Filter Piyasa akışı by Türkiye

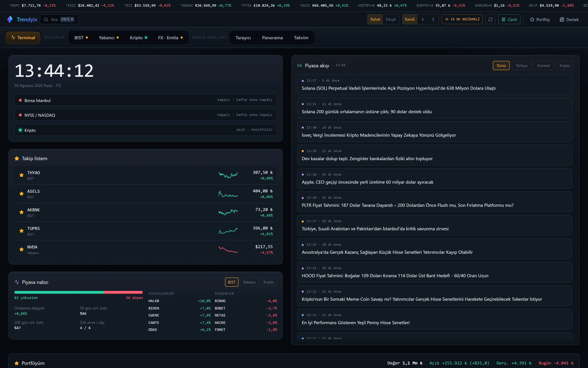(521, 66)
